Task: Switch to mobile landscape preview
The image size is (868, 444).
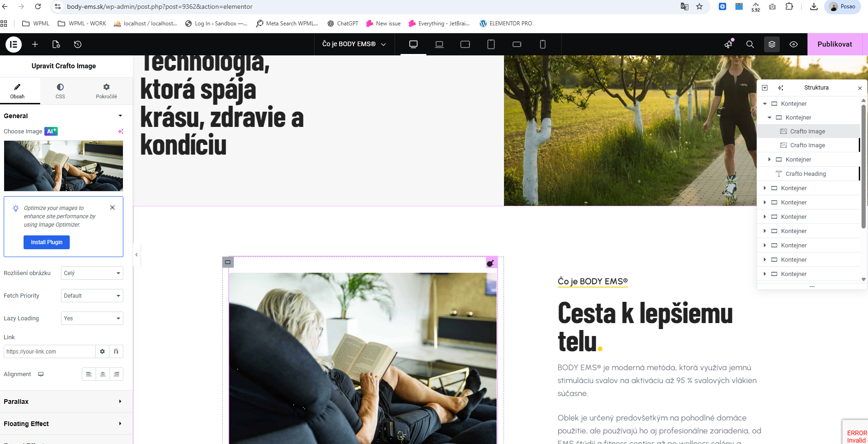Action: (x=517, y=44)
